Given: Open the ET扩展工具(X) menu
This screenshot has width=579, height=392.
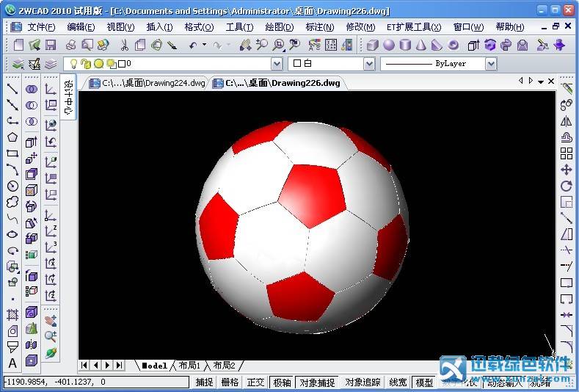Looking at the screenshot, I should pos(414,27).
